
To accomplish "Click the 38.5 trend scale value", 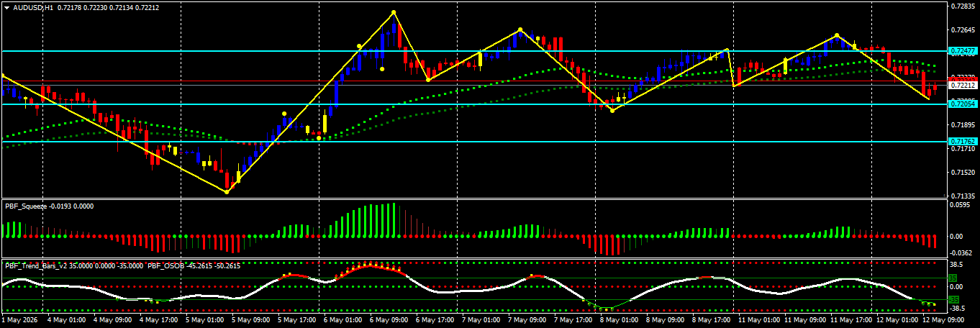I will click(x=957, y=264).
